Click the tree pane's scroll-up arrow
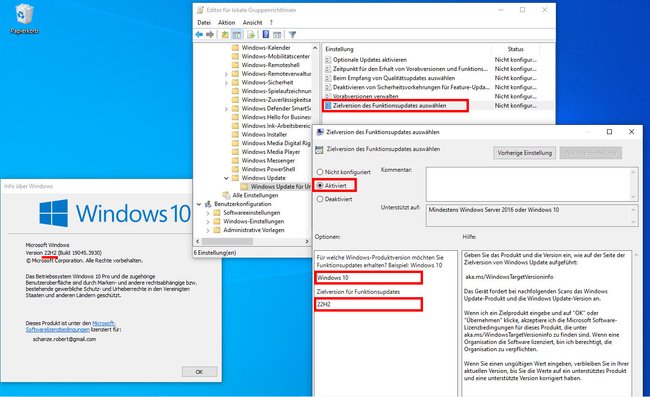Image resolution: width=650 pixels, height=397 pixels. [315, 48]
